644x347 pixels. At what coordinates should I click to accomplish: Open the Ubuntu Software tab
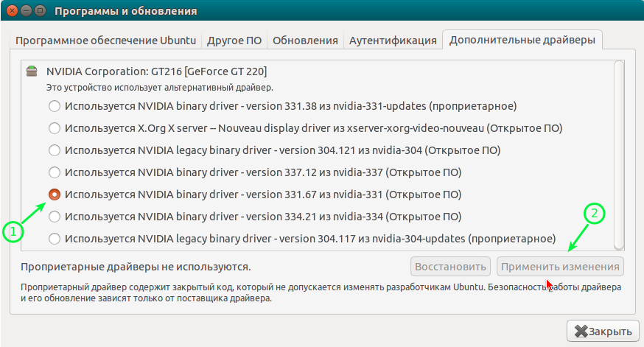(x=105, y=41)
